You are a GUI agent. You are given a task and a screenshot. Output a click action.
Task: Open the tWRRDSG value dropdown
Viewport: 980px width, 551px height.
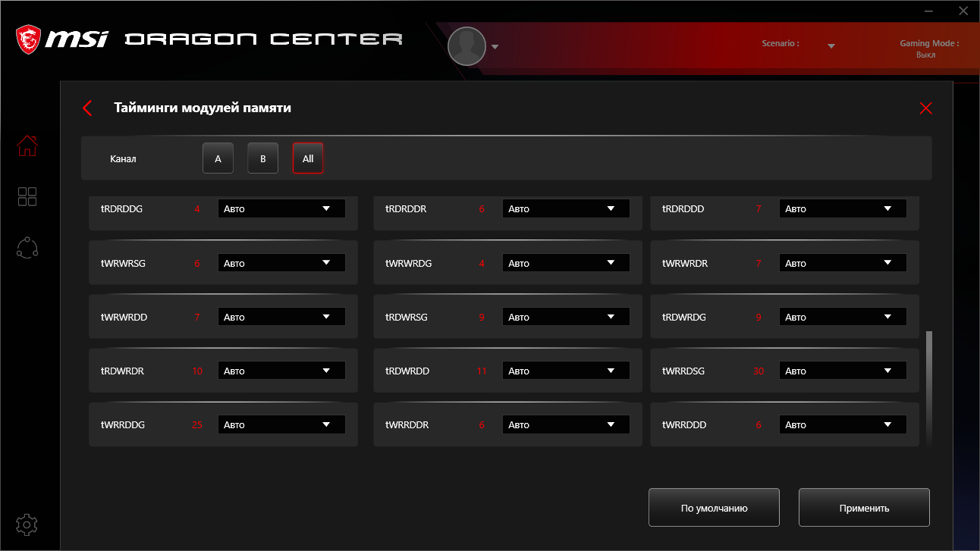click(843, 371)
